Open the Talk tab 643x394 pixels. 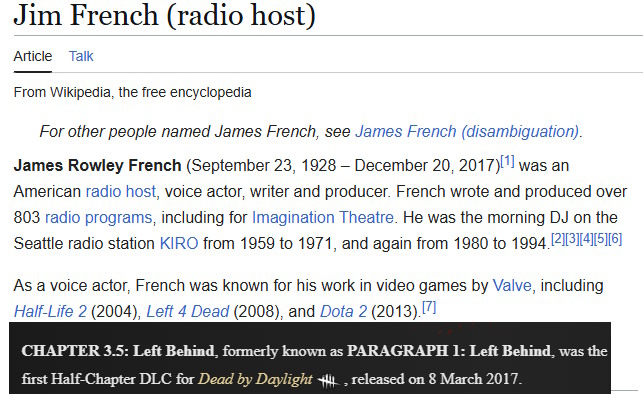coord(81,56)
